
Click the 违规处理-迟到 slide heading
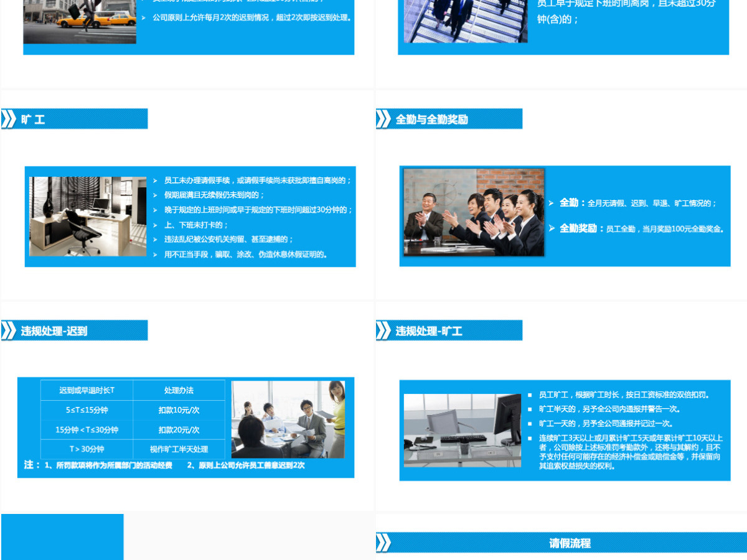[x=54, y=331]
